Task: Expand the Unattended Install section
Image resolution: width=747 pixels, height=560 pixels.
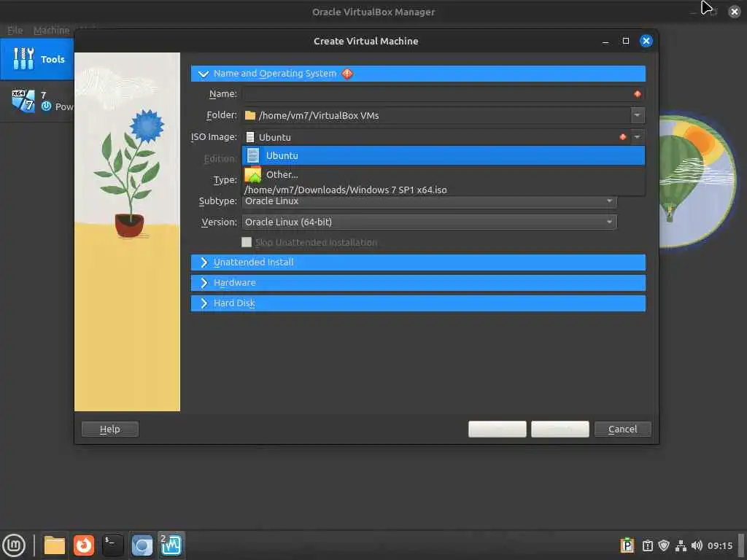Action: [x=418, y=262]
